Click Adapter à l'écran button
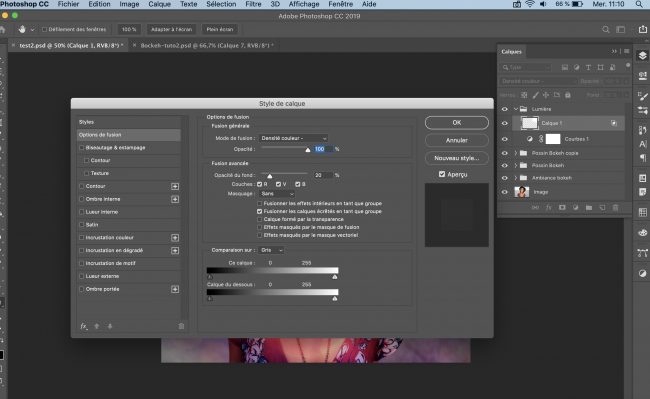 [x=171, y=29]
